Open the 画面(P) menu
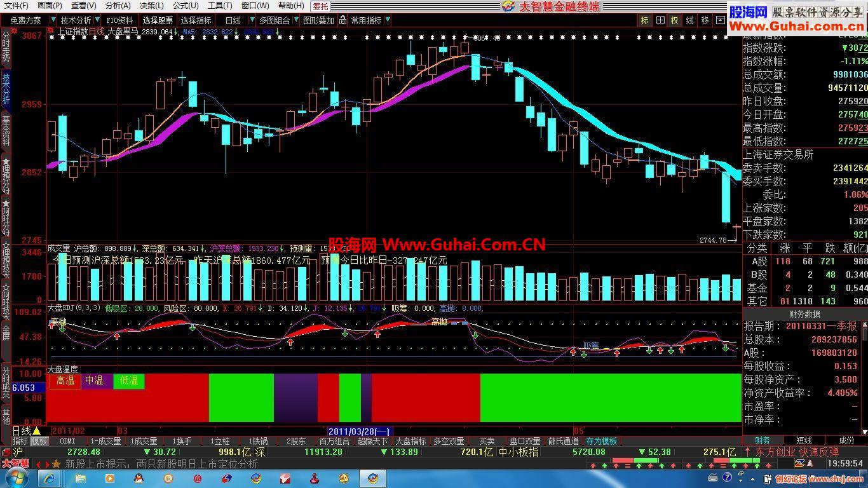Image resolution: width=868 pixels, height=488 pixels. tap(50, 6)
